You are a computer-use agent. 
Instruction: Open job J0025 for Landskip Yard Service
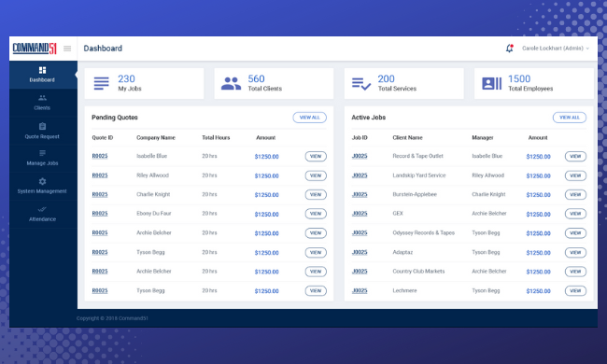[360, 175]
